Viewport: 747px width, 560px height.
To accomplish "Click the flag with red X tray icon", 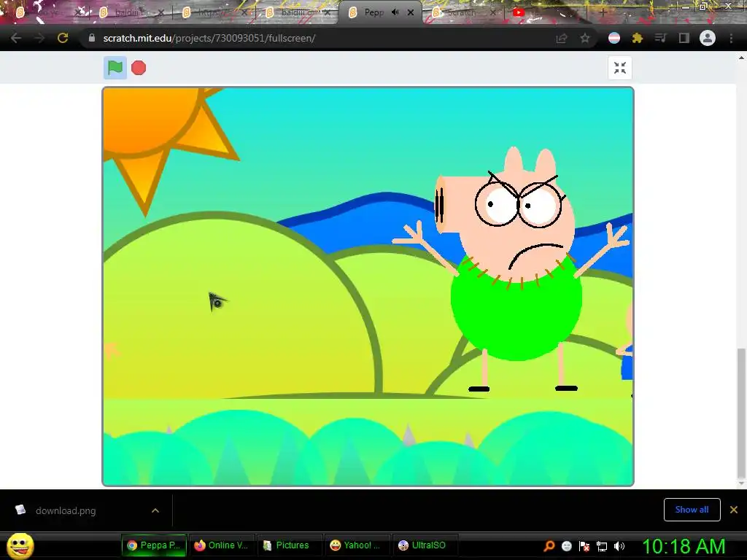I will coord(584,546).
